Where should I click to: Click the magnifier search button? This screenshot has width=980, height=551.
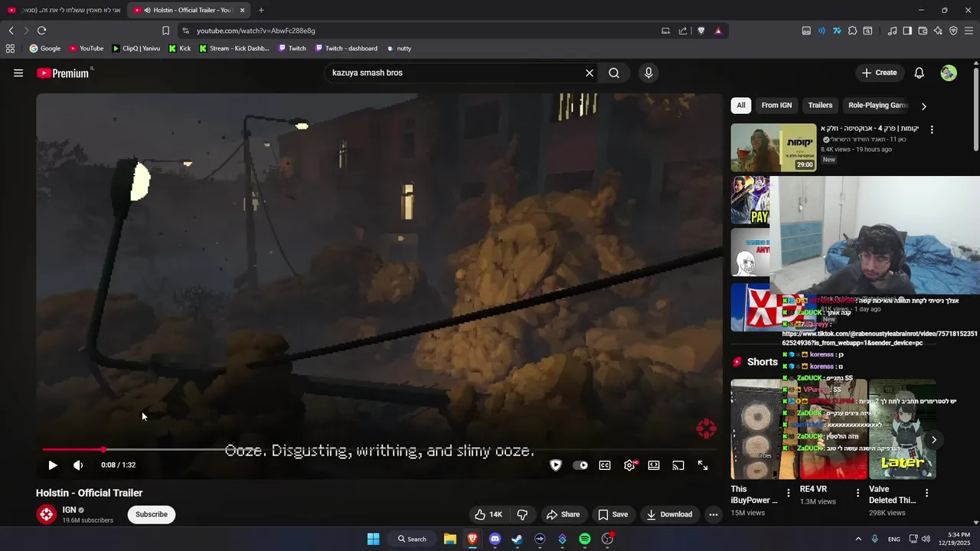pyautogui.click(x=614, y=73)
